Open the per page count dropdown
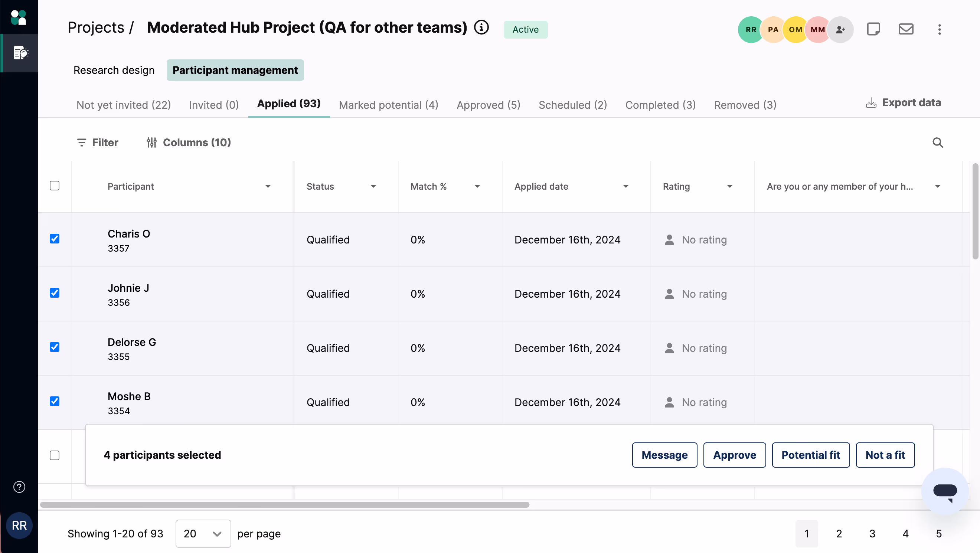 point(203,534)
